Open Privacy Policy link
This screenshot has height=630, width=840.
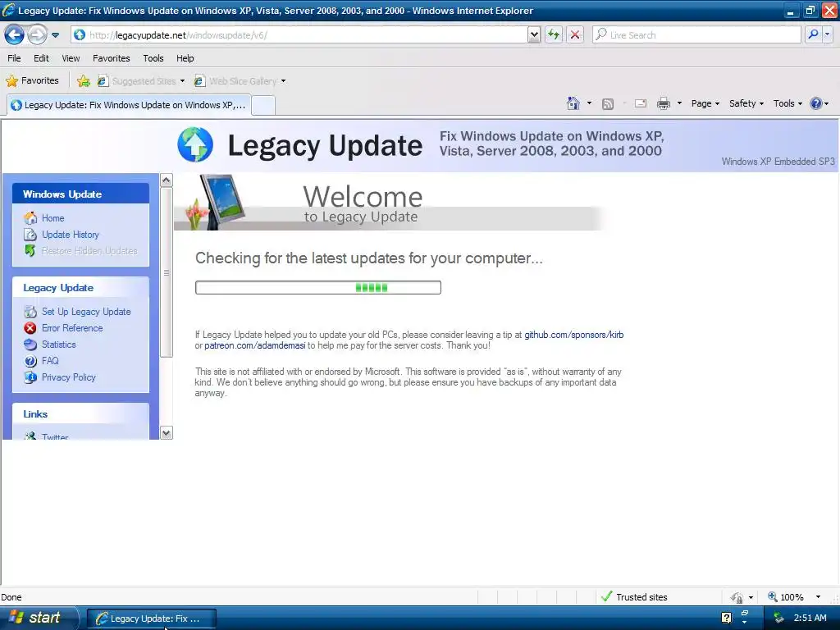(x=69, y=377)
